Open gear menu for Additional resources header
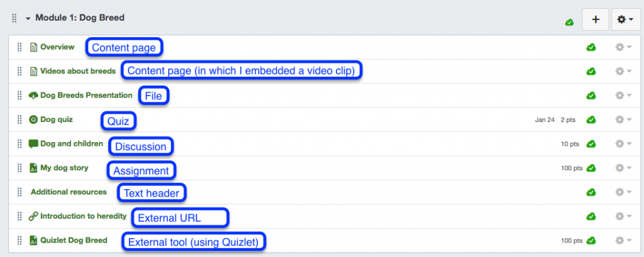 pos(623,192)
